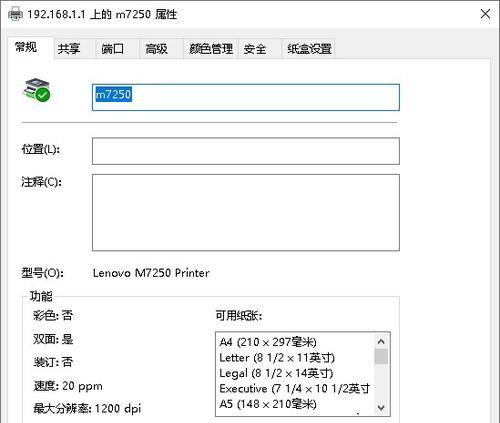The height and width of the screenshot is (423, 500).
Task: Click the green-check printer status icon
Action: 37,90
